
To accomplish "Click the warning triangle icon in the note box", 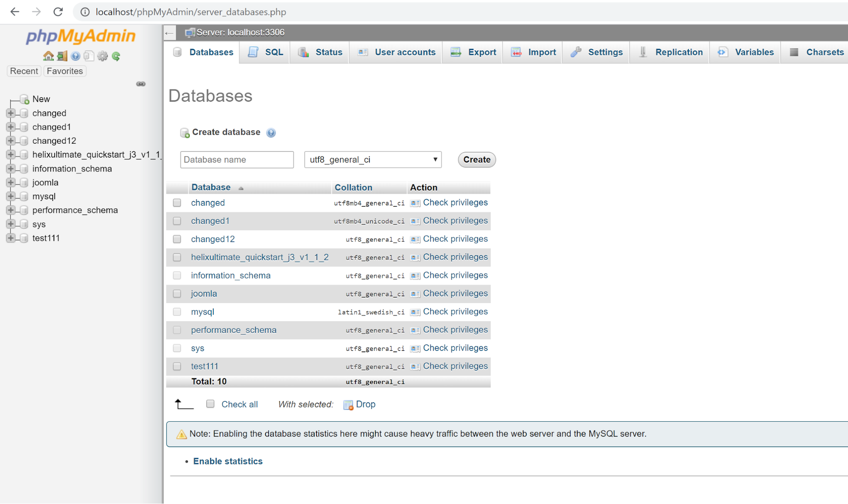I will point(182,434).
